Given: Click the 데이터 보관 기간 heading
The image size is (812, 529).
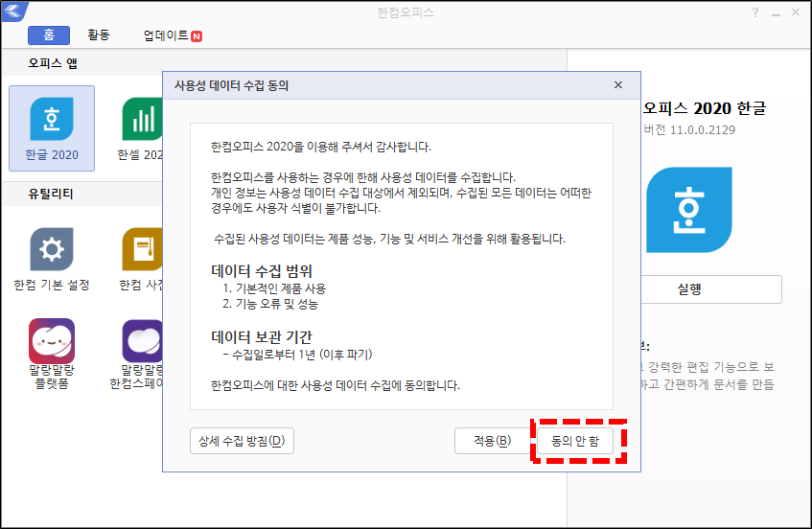Looking at the screenshot, I should point(262,337).
